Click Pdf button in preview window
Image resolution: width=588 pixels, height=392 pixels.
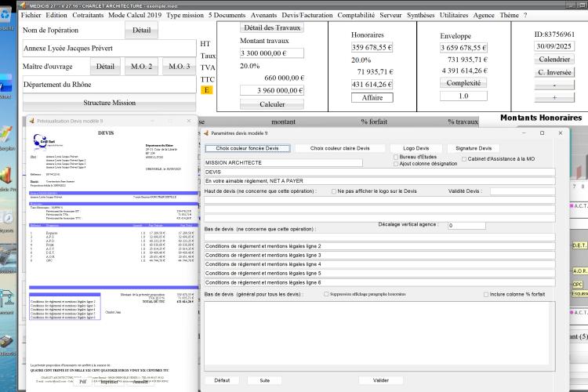(x=83, y=382)
